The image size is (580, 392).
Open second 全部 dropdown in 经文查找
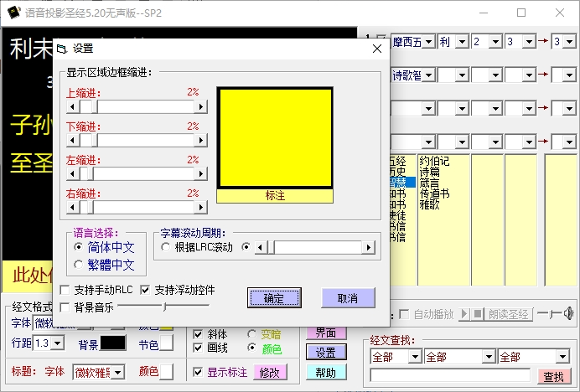pos(489,357)
